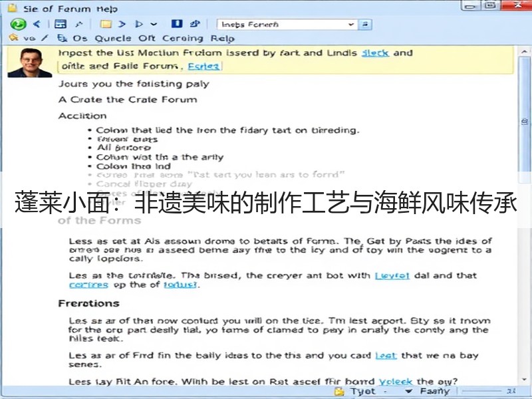Image resolution: width=532 pixels, height=399 pixels.
Task: Click the button right of the 'Inebs Fonerh' box
Action: pyautogui.click(x=365, y=25)
